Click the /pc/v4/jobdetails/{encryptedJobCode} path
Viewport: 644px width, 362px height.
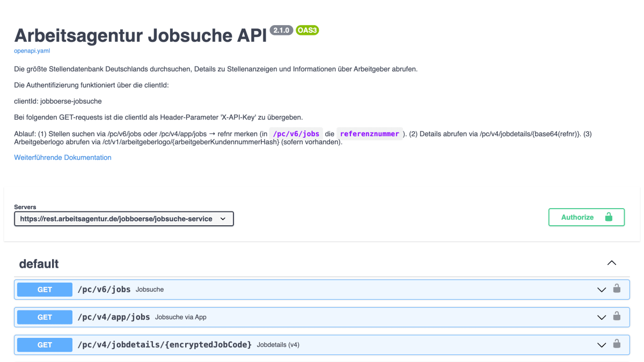pyautogui.click(x=165, y=345)
